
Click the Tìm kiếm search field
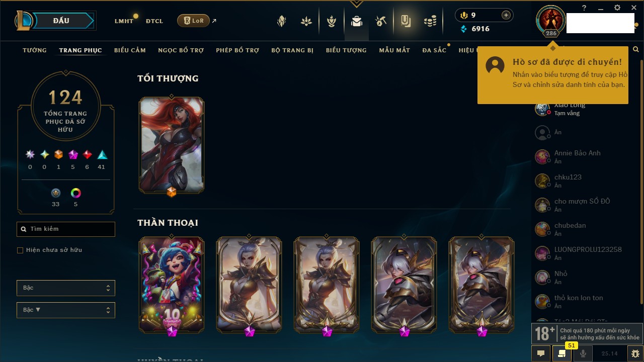click(x=66, y=229)
